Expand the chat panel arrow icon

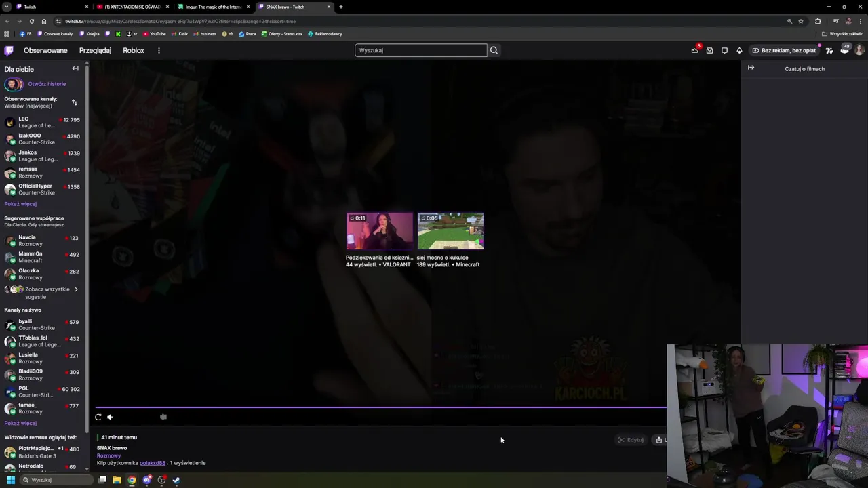751,68
